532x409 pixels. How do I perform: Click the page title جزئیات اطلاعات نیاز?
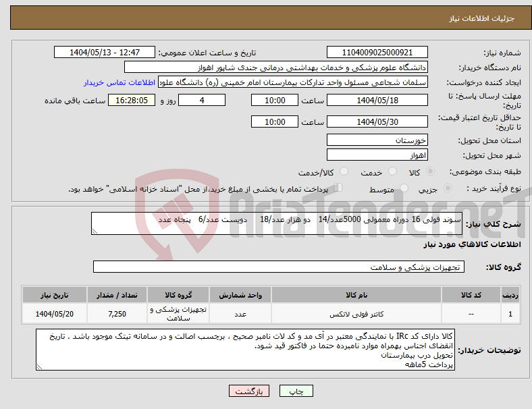pyautogui.click(x=482, y=18)
